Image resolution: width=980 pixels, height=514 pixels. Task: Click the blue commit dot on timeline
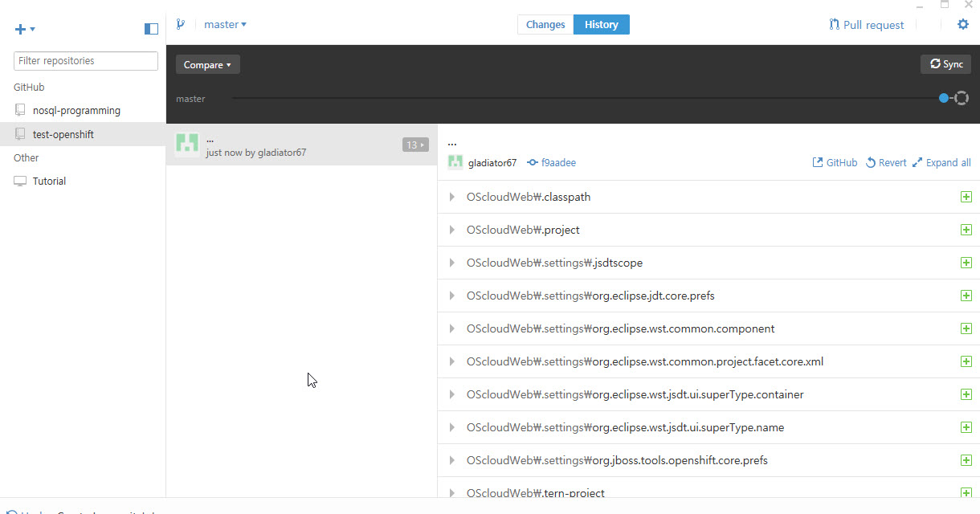tap(944, 98)
